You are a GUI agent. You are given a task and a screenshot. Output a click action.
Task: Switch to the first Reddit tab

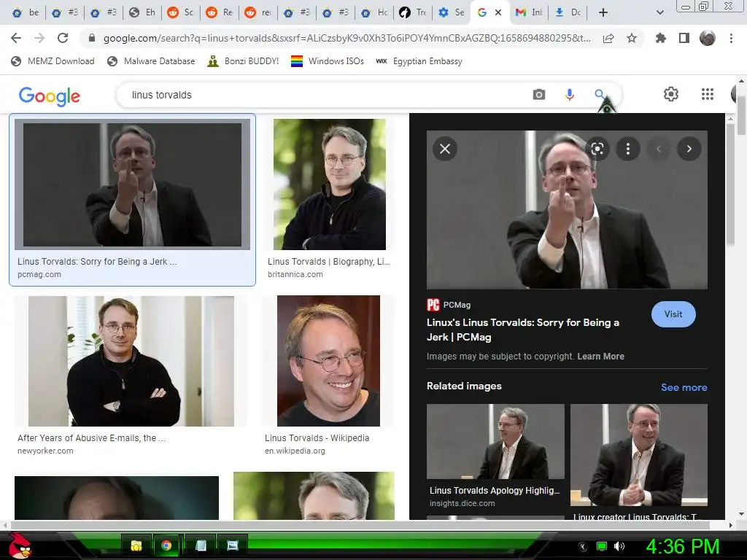(179, 12)
